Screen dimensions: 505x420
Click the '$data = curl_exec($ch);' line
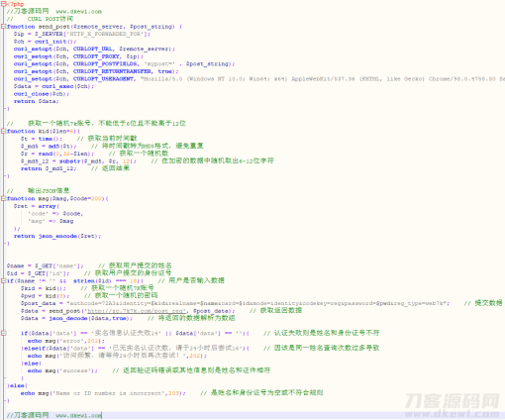[53, 86]
